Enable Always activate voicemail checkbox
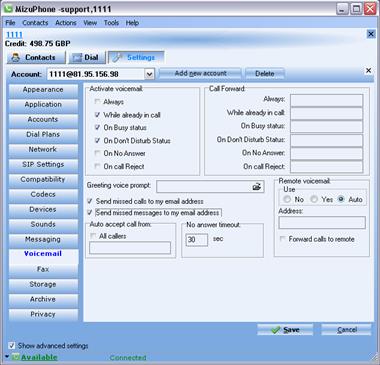This screenshot has width=380, height=365. [x=97, y=101]
